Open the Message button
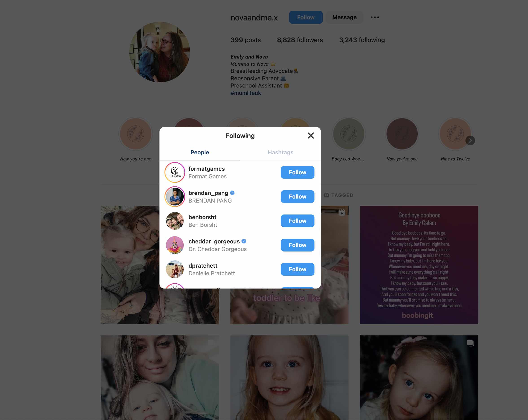Screen dimensions: 528x420 [345, 17]
